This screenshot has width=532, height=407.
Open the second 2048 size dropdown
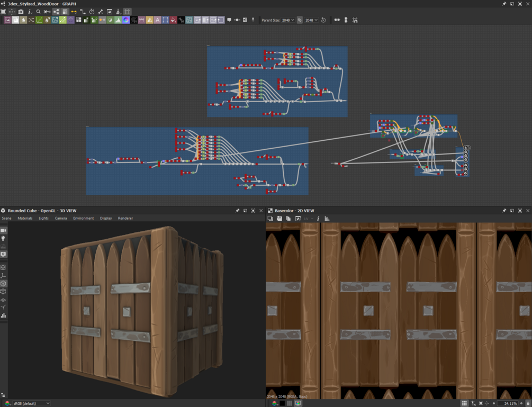point(311,20)
